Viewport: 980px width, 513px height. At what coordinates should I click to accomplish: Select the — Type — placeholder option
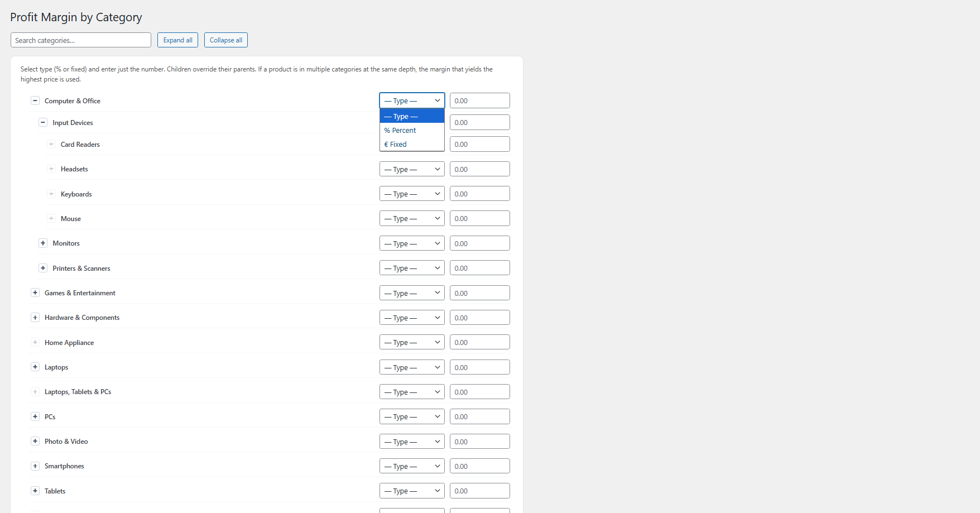click(x=412, y=117)
